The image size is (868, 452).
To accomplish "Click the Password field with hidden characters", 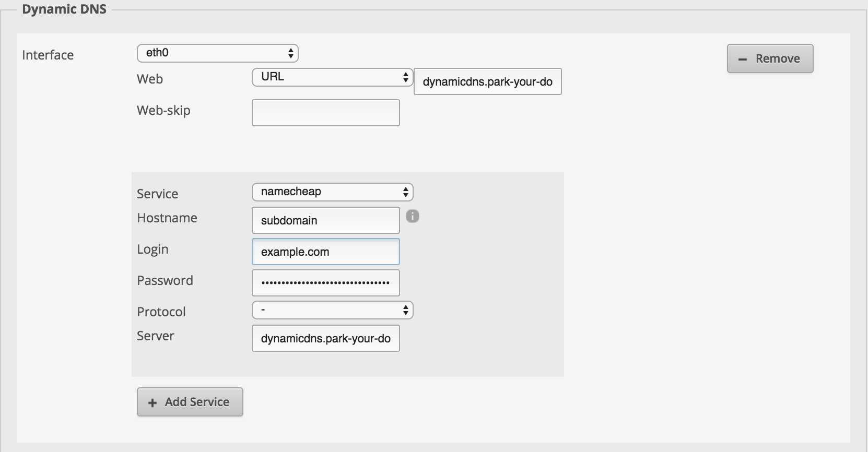I will [325, 282].
